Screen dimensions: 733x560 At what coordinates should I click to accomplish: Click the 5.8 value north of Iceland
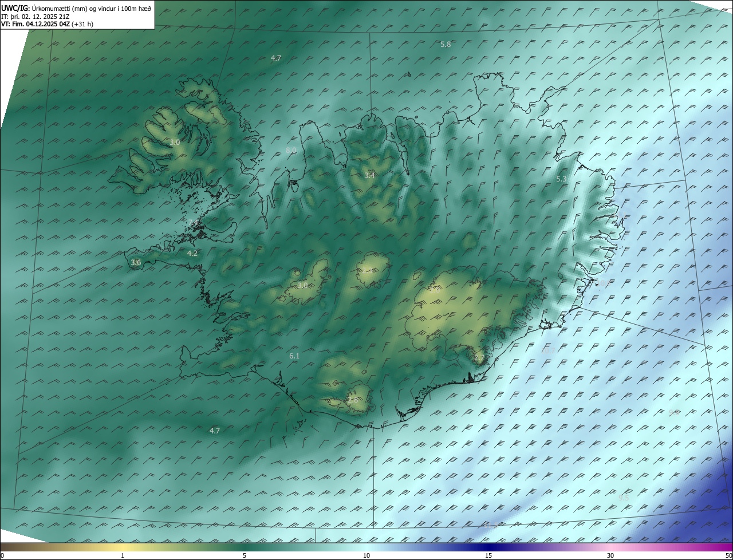(x=446, y=44)
